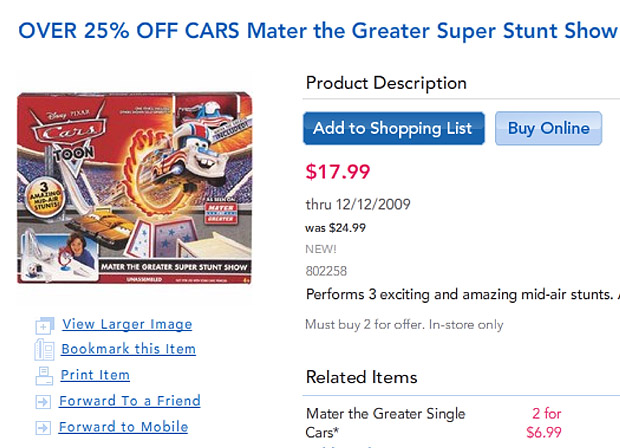Click the 2 for $6.99 related price
Image resolution: width=620 pixels, height=448 pixels.
coord(544,423)
